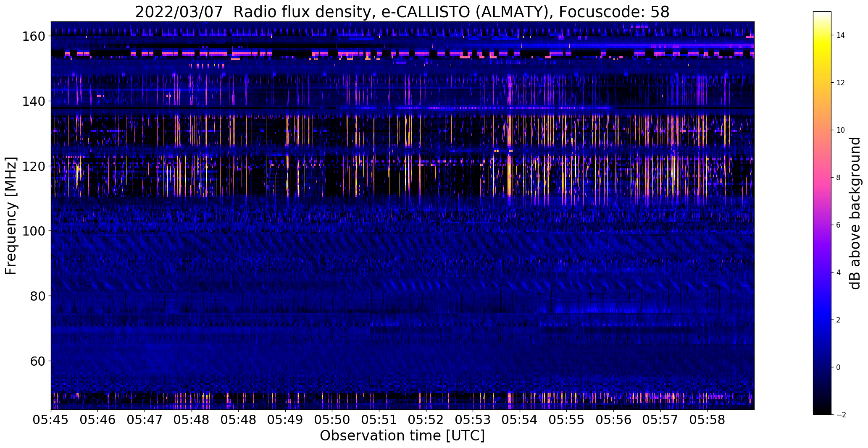Select the 'Frequency [MHz]' y-axis label
Screen dimensions: 868x448
pyautogui.click(x=11, y=216)
